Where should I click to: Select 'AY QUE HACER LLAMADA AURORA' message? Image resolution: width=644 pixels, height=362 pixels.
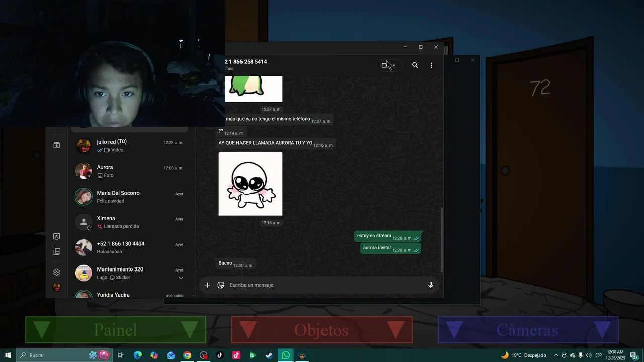[x=276, y=143]
